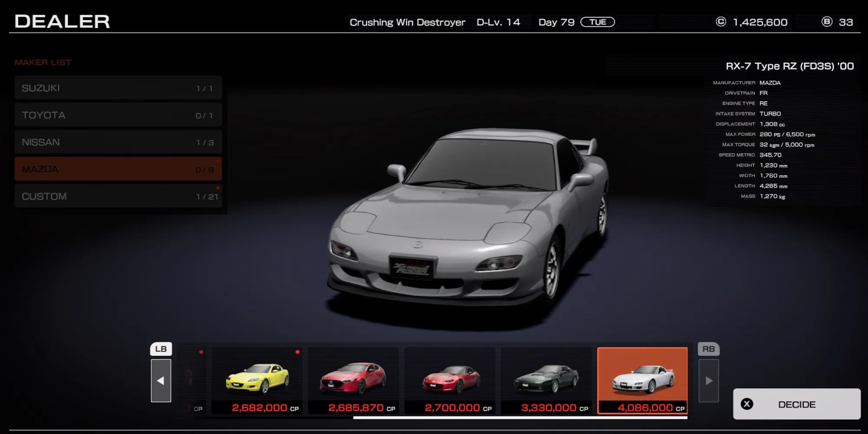Click the left arrow car carousel button

pos(161,381)
